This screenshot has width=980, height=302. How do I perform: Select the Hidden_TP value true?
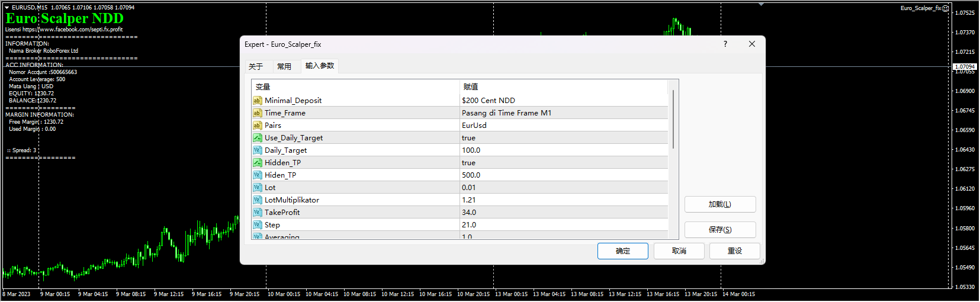coord(468,163)
